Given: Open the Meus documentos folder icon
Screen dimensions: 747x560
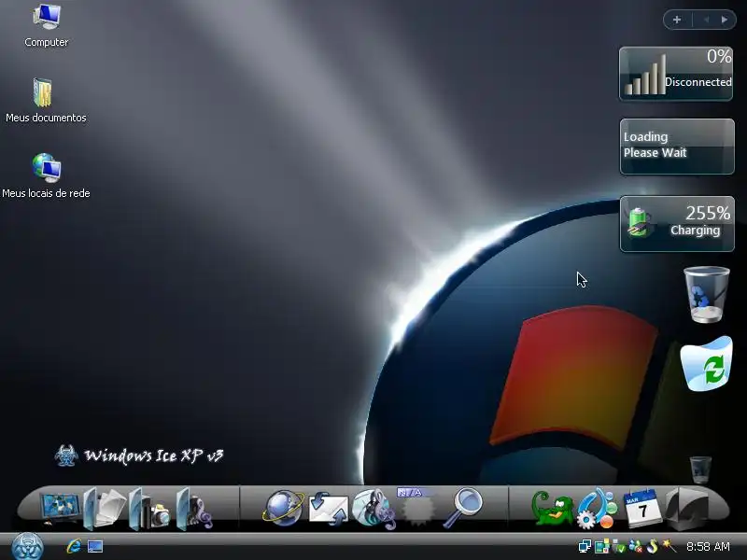Looking at the screenshot, I should coord(46,101).
